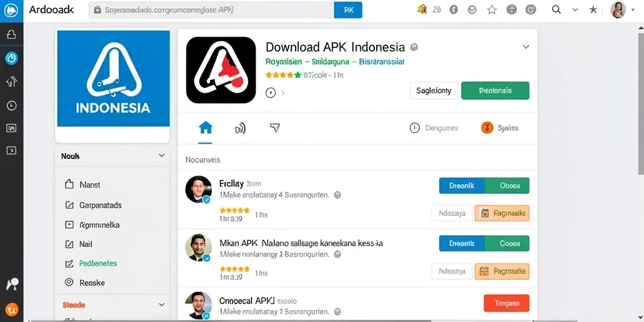Click orange Ragrnaalka button in Erollay row

tap(502, 213)
